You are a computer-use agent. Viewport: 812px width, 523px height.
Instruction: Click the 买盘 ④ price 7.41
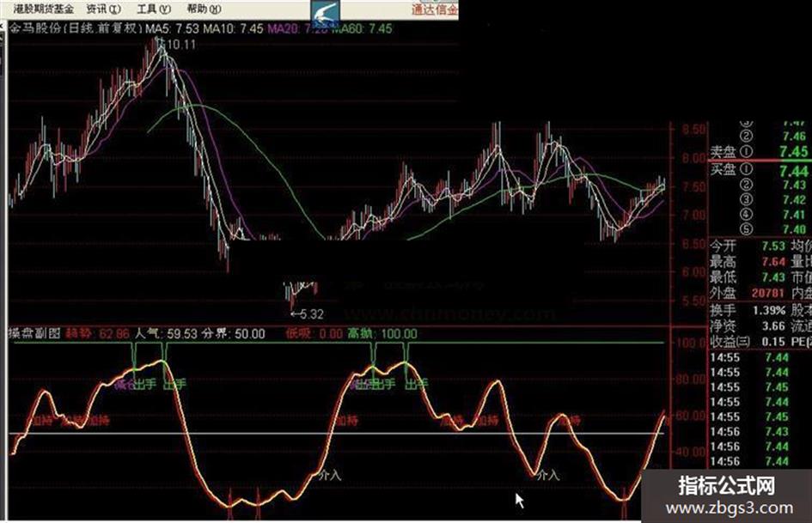(794, 215)
